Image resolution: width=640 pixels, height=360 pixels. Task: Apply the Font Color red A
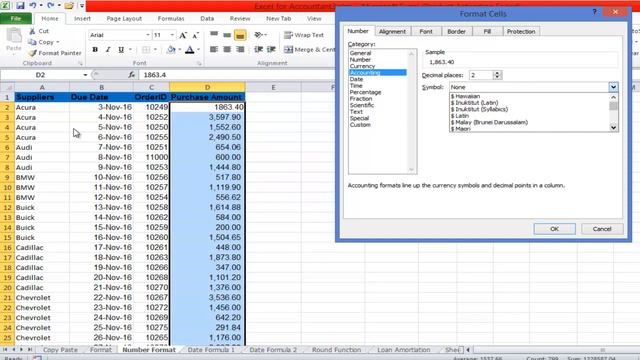tap(189, 49)
